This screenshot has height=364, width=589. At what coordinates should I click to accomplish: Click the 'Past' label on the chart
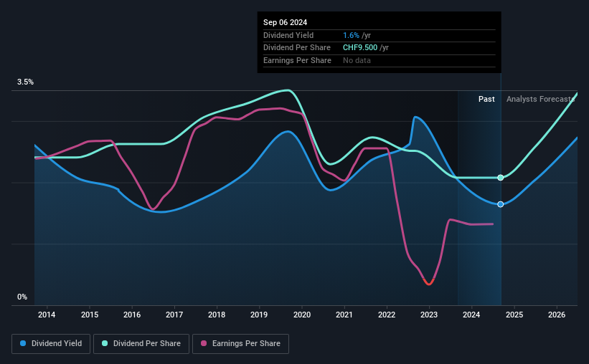pos(486,99)
